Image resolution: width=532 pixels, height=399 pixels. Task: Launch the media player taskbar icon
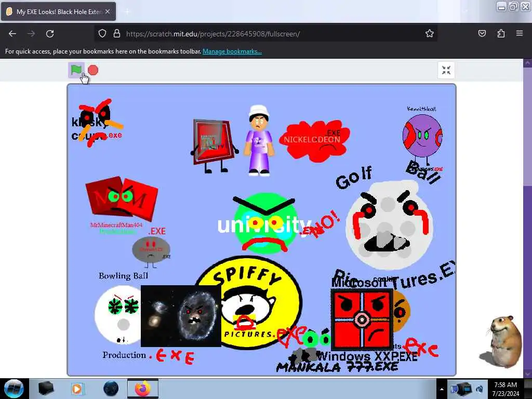tap(77, 389)
